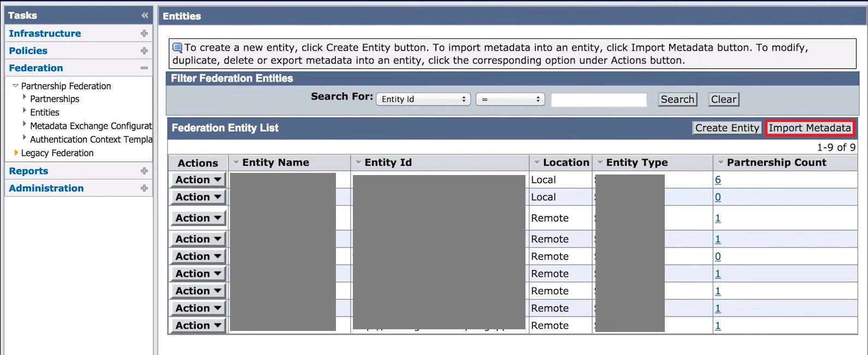Screen dimensions: 868x355
Task: Click the Clear button
Action: [724, 99]
